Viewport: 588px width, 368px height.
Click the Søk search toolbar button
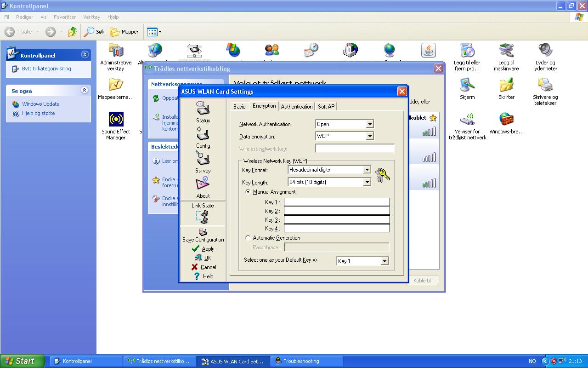point(94,32)
